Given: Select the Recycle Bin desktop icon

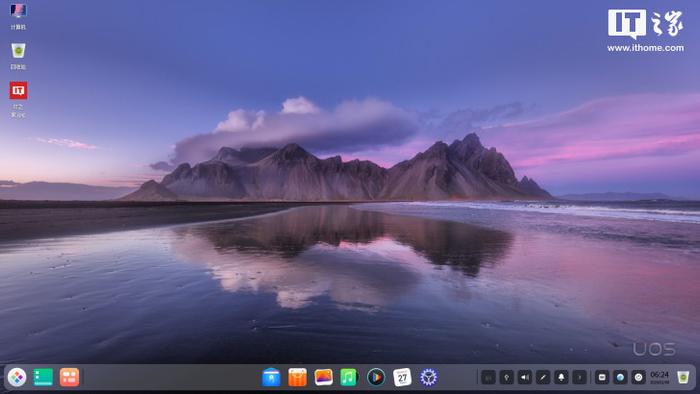Looking at the screenshot, I should click(x=18, y=56).
